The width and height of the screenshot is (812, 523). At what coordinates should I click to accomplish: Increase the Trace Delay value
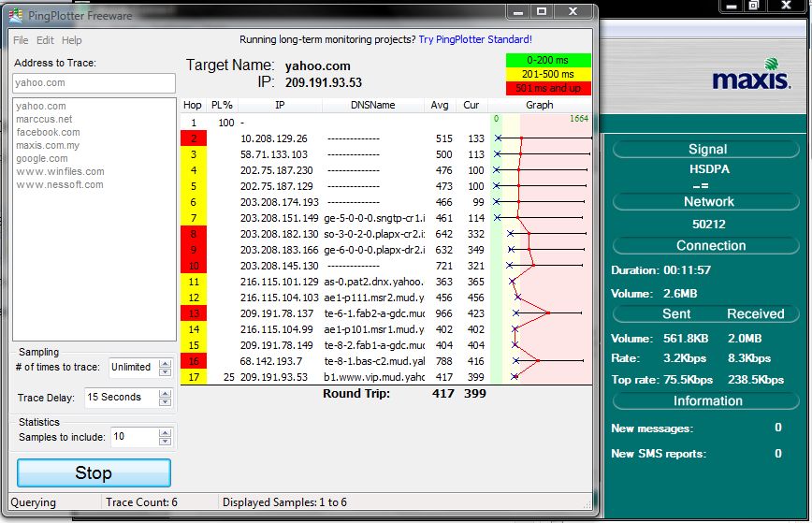click(166, 394)
